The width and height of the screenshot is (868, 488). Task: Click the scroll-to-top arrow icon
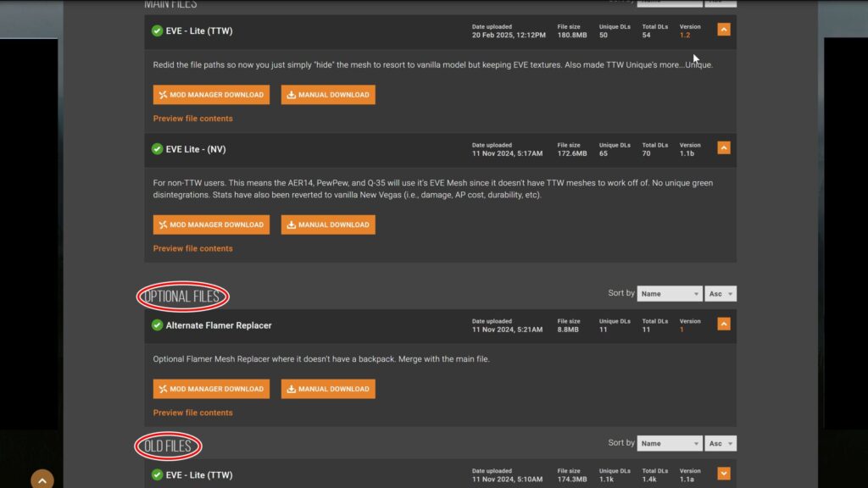[42, 480]
